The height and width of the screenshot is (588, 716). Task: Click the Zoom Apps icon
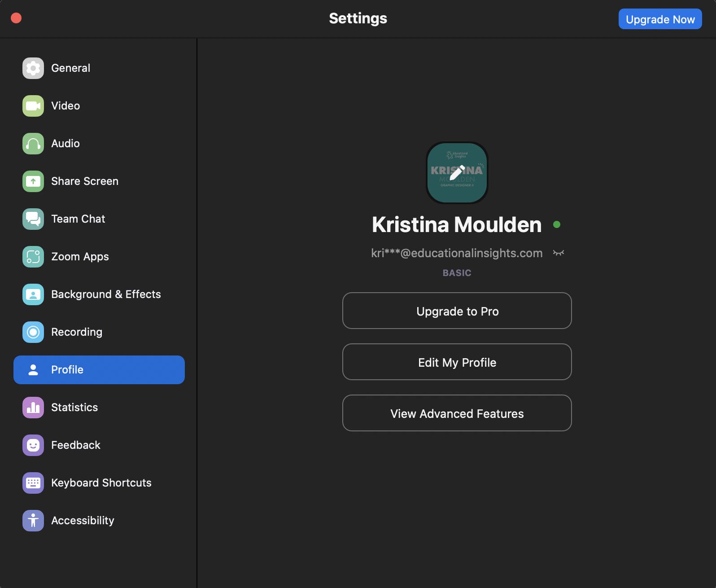pyautogui.click(x=33, y=257)
